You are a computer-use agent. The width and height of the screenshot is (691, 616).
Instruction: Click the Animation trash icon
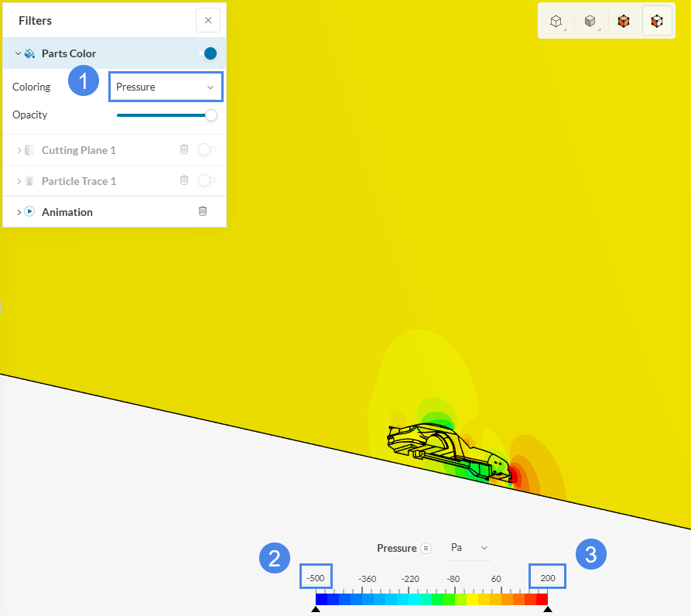(x=203, y=211)
